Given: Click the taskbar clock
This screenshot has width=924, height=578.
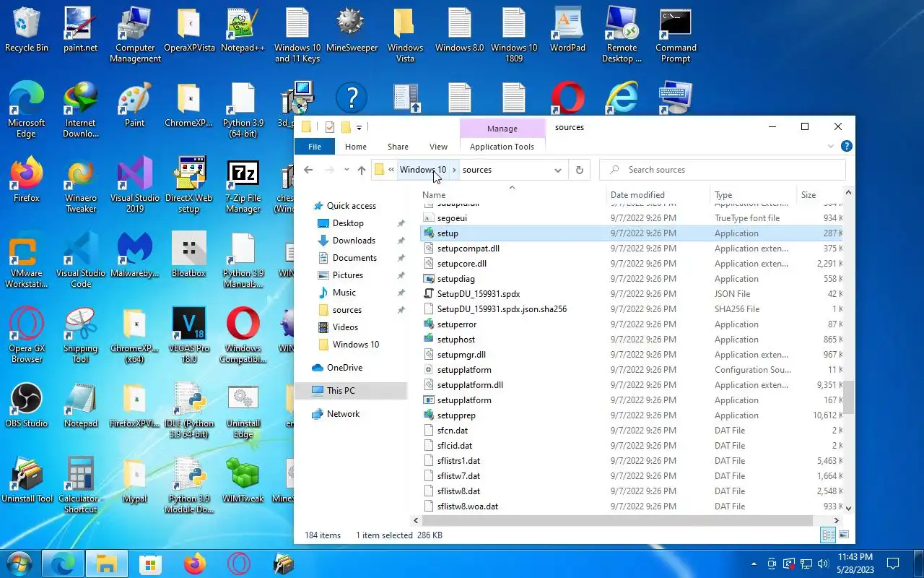Looking at the screenshot, I should [855, 564].
